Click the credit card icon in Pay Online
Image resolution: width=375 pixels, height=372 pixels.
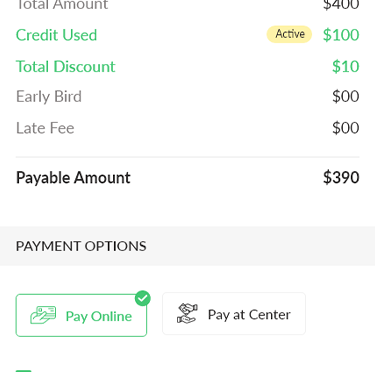pos(43,315)
